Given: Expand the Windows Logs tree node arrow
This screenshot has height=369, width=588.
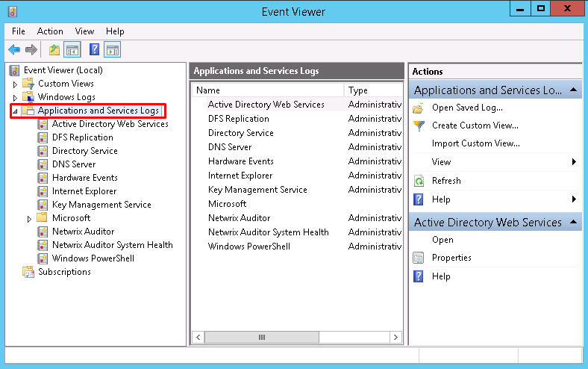Looking at the screenshot, I should [x=15, y=98].
